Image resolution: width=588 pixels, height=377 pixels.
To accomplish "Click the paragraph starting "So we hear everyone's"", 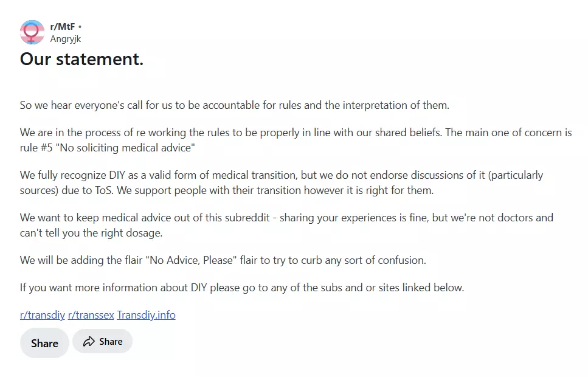I will point(234,105).
